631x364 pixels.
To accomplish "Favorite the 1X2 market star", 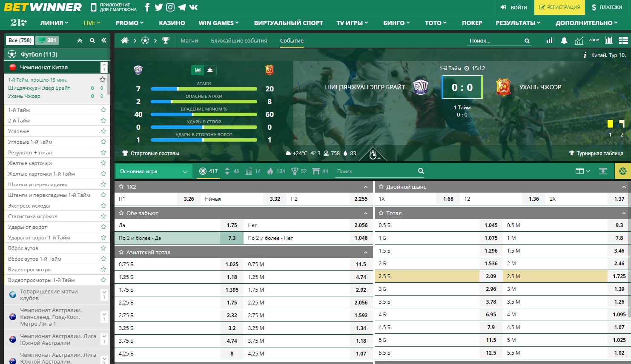I will click(x=121, y=187).
